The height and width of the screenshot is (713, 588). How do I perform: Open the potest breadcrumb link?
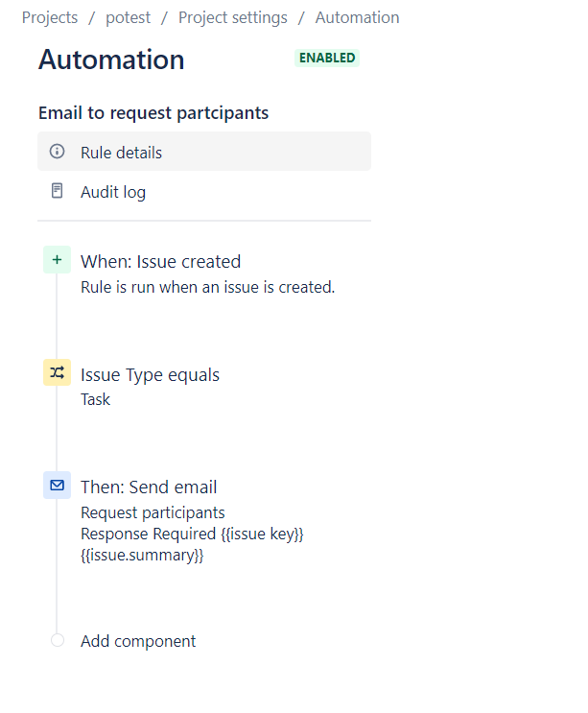click(128, 17)
